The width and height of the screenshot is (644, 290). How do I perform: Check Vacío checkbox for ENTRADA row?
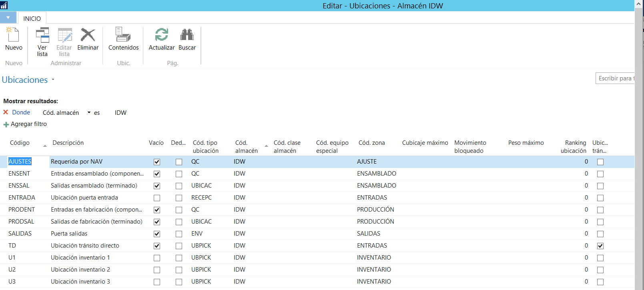(x=157, y=198)
